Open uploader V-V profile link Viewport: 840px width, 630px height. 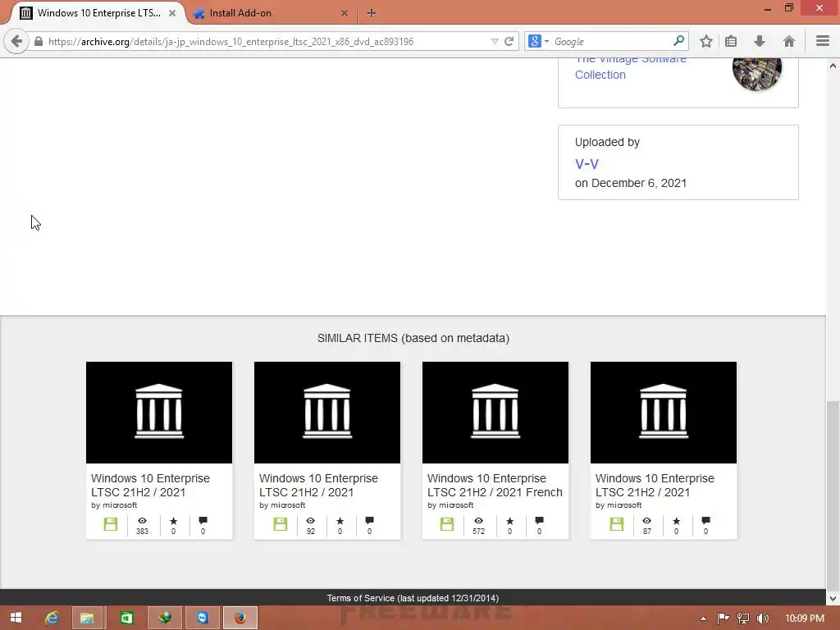(x=587, y=164)
